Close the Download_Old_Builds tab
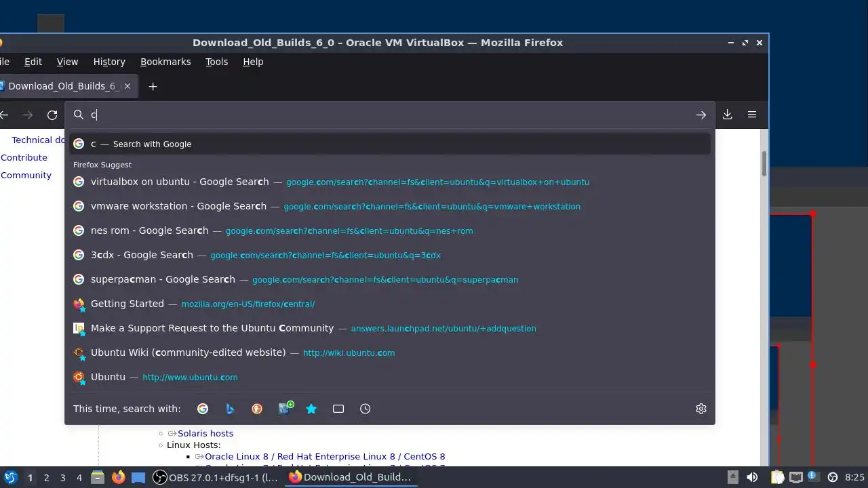This screenshot has height=488, width=868. tap(127, 86)
